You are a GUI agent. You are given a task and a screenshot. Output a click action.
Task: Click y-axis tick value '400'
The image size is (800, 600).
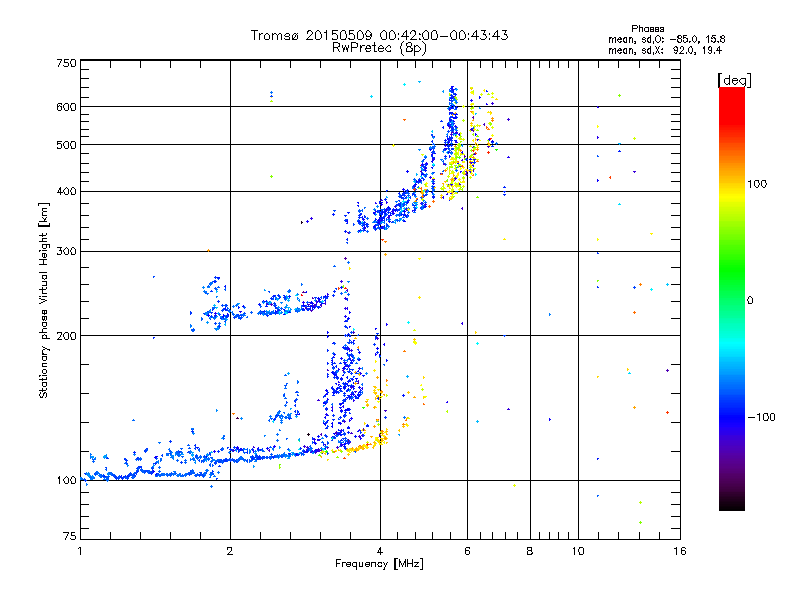pyautogui.click(x=66, y=192)
